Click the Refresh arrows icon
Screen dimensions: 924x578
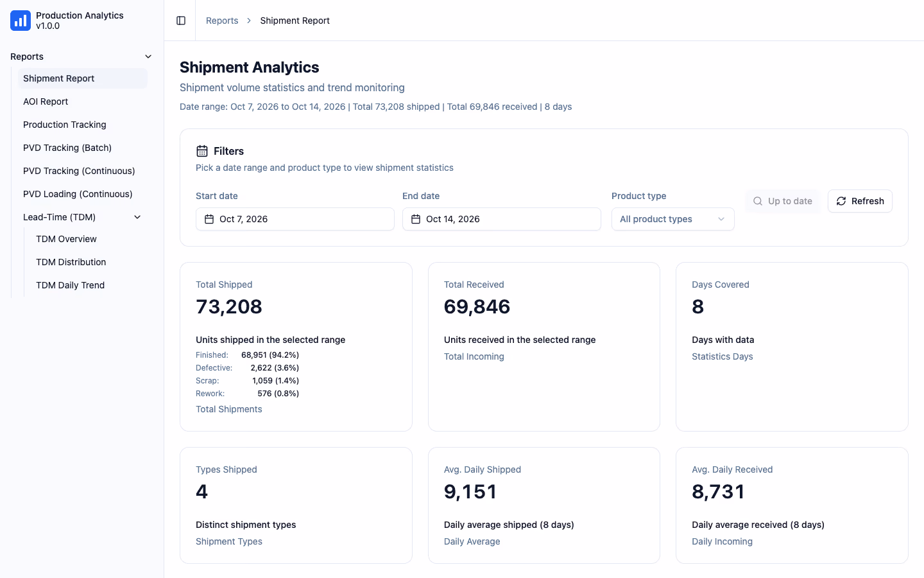[841, 201]
